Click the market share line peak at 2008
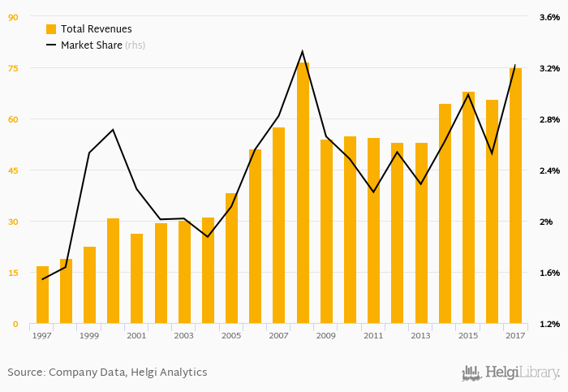This screenshot has width=568, height=392. pyautogui.click(x=303, y=52)
